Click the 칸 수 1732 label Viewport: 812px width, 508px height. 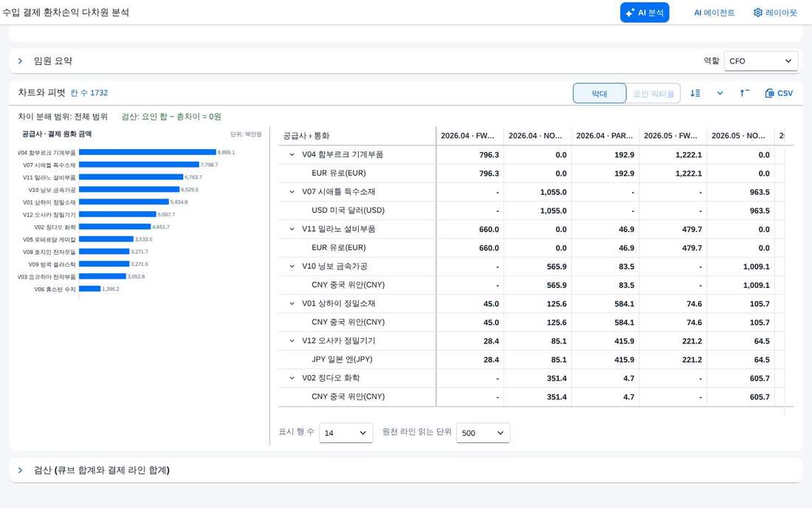pyautogui.click(x=89, y=93)
